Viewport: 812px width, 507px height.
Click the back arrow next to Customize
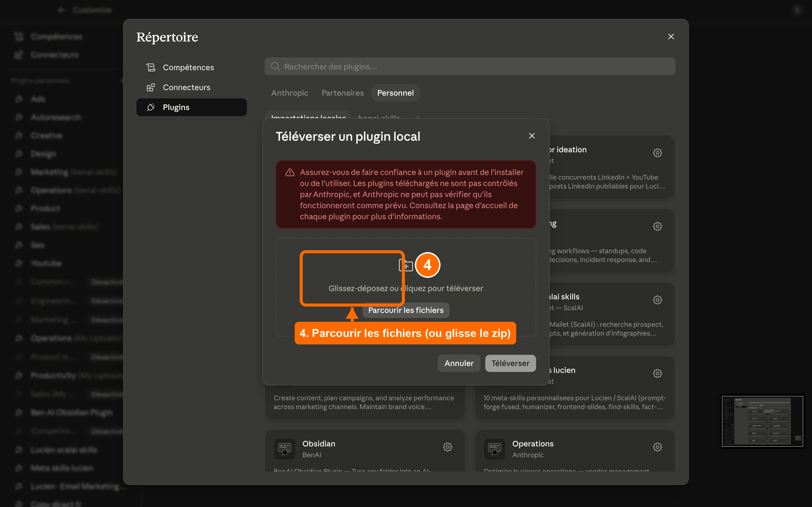(61, 10)
